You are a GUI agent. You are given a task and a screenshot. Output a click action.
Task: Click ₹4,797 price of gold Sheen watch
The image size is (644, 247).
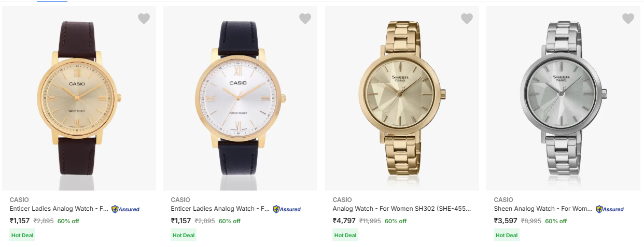(344, 221)
